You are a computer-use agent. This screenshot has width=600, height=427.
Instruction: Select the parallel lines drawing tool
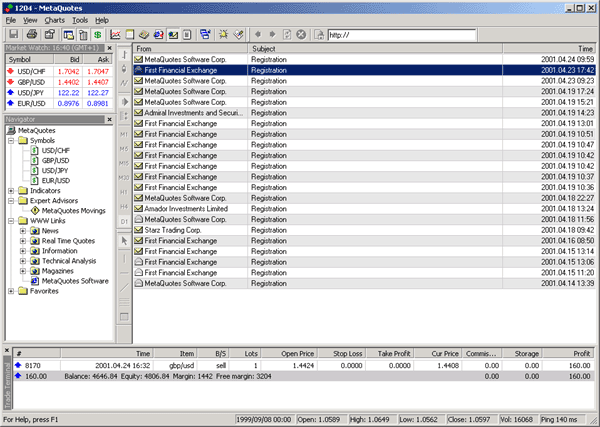pyautogui.click(x=124, y=302)
